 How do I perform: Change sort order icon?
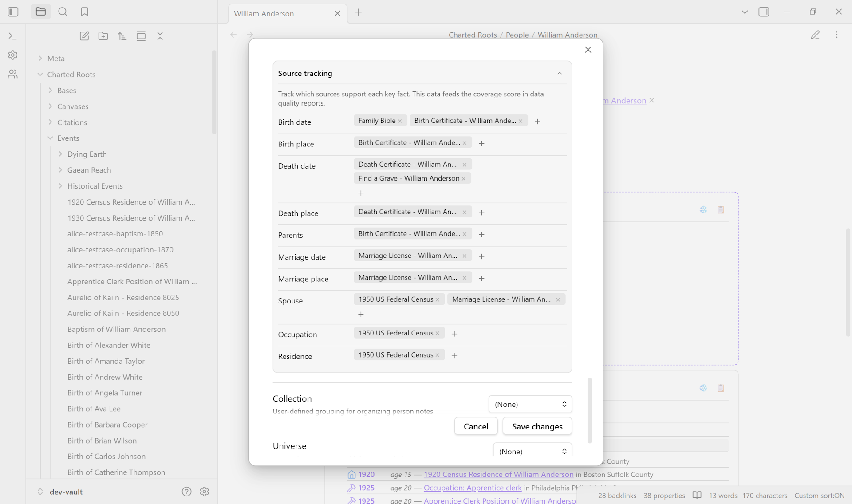pos(122,36)
